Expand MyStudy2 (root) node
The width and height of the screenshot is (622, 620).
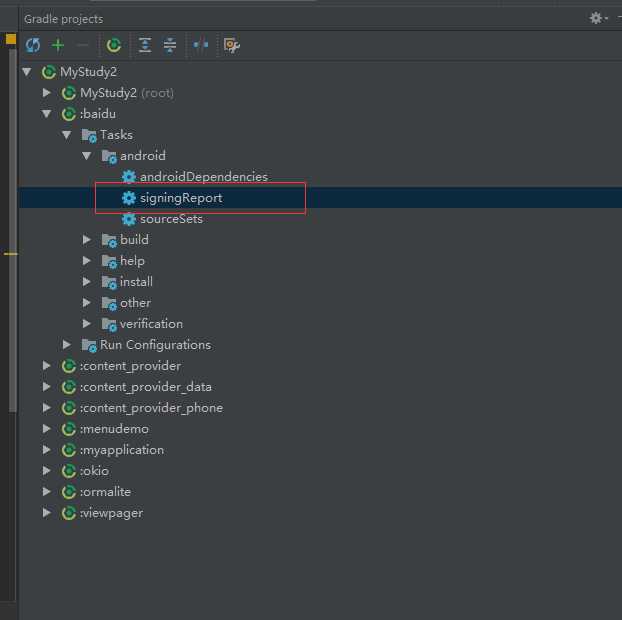pos(47,93)
